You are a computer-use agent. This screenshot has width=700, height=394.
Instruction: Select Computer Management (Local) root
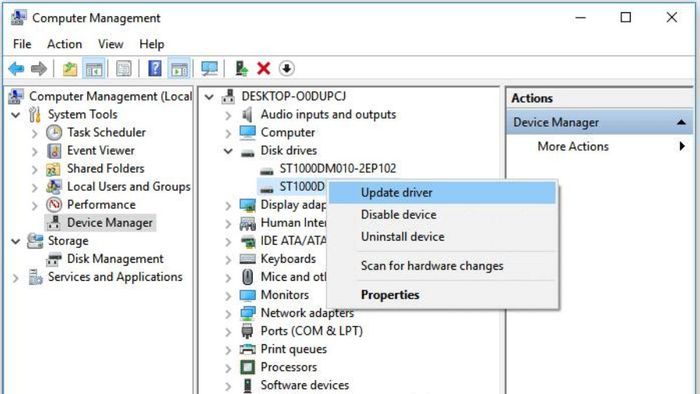tap(110, 96)
